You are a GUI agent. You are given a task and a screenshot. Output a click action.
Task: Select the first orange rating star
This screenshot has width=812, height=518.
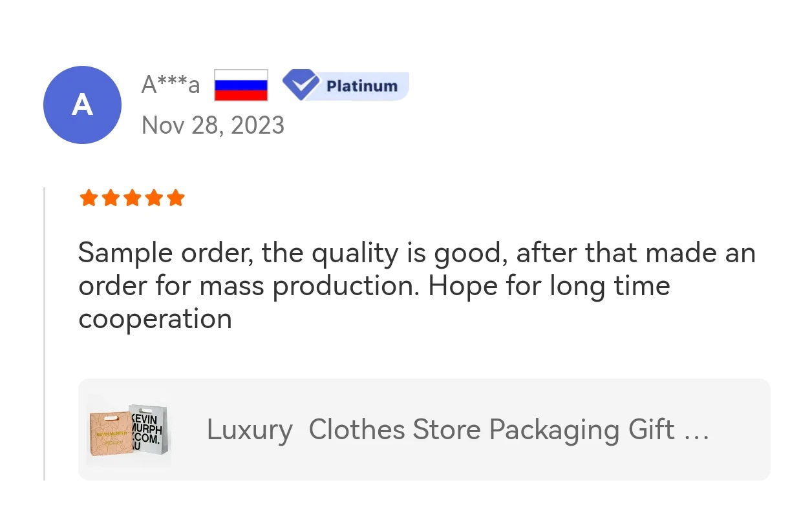[88, 198]
